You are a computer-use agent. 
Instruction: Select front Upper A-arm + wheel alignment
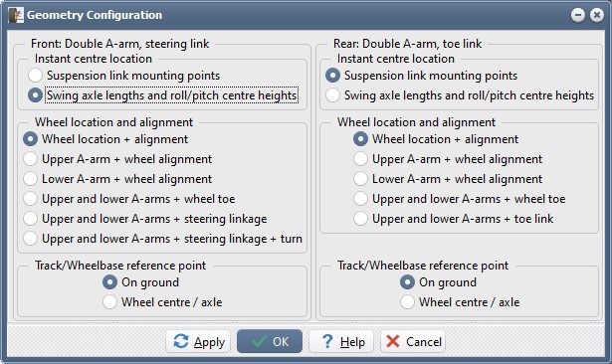point(117,159)
